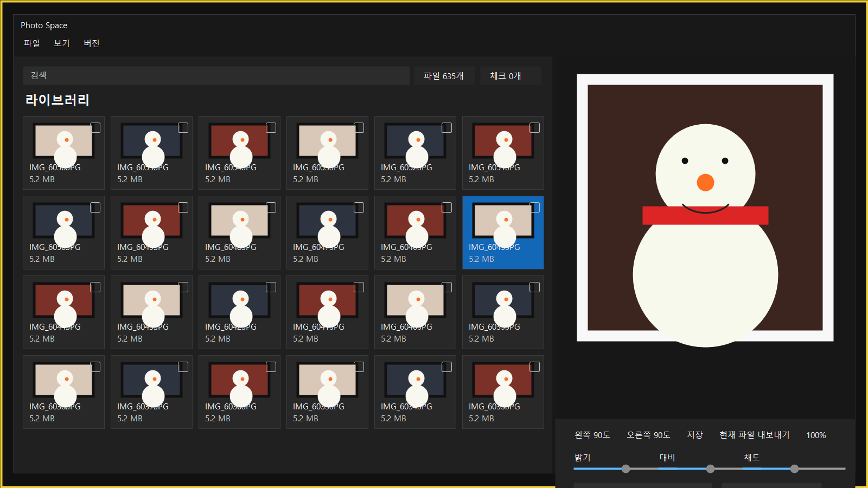The image size is (868, 488).
Task: Check the box on IMG_6051.JPG
Action: [x=535, y=128]
